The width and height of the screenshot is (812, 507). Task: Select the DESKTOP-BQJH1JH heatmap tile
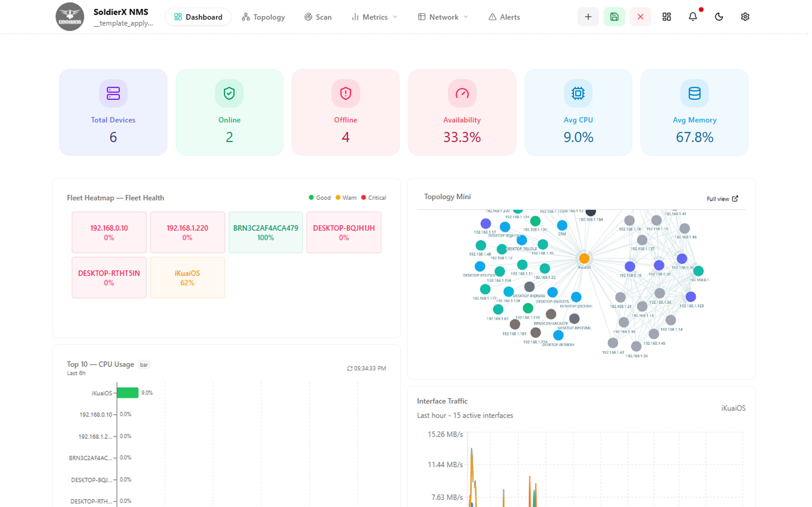click(344, 232)
